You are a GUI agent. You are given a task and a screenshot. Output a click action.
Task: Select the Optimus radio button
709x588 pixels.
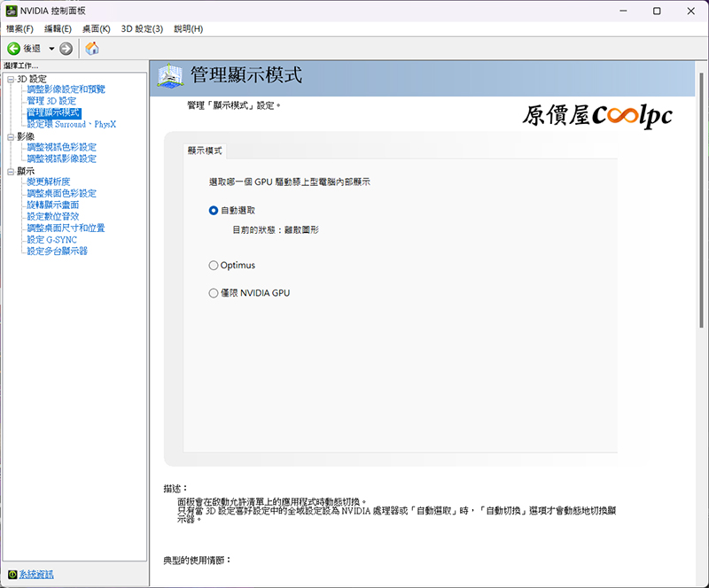tap(214, 266)
